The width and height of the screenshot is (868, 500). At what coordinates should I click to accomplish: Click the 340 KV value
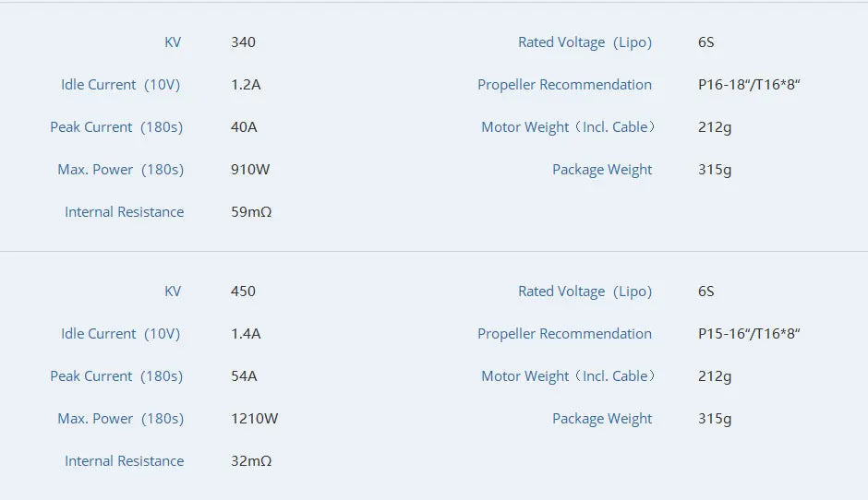click(243, 42)
